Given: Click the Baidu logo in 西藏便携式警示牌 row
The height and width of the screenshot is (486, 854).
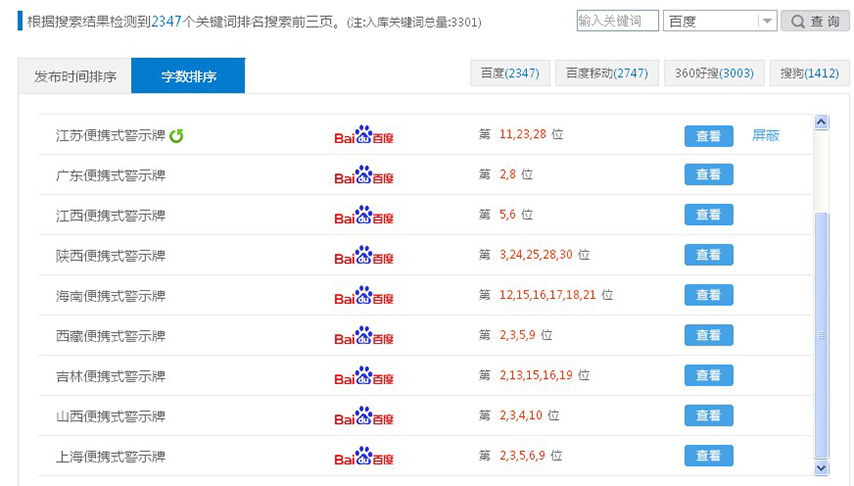Looking at the screenshot, I should point(364,336).
